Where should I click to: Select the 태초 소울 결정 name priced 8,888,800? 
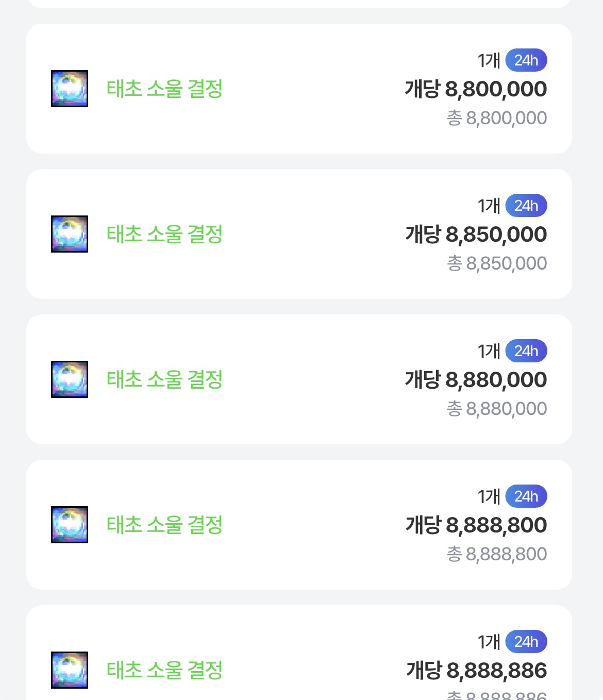coord(164,525)
